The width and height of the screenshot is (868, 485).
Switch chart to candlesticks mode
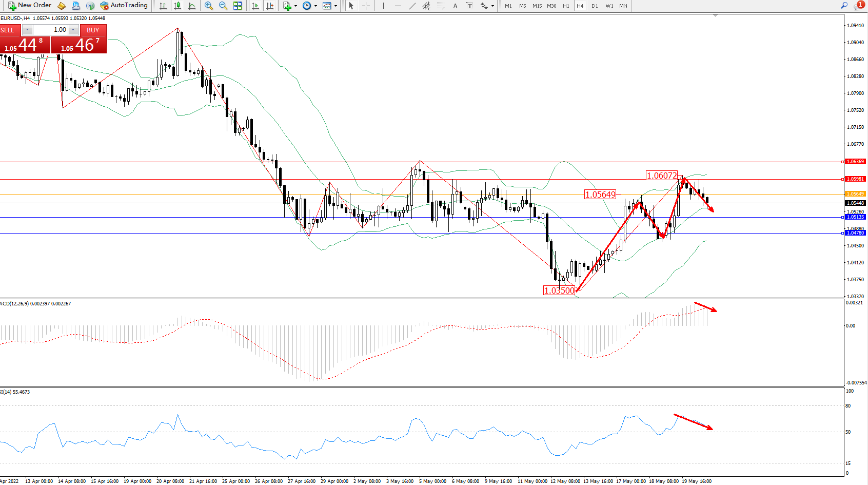pyautogui.click(x=177, y=6)
